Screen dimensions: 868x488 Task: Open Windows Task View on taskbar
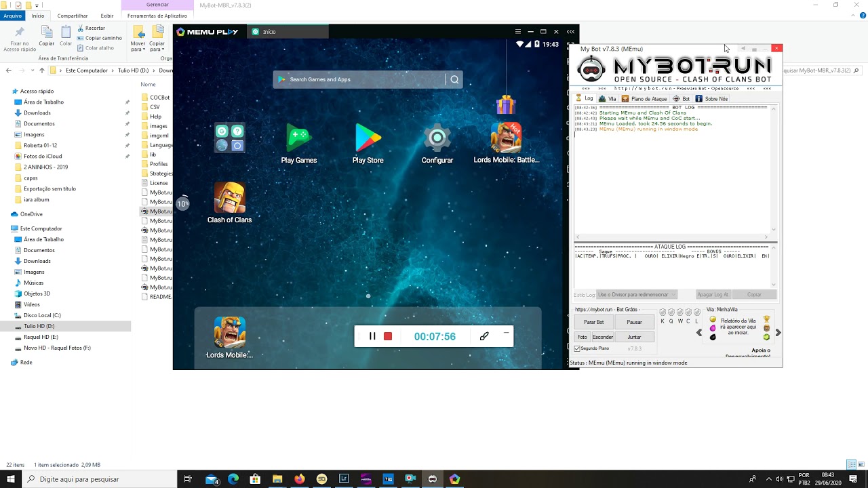(189, 479)
